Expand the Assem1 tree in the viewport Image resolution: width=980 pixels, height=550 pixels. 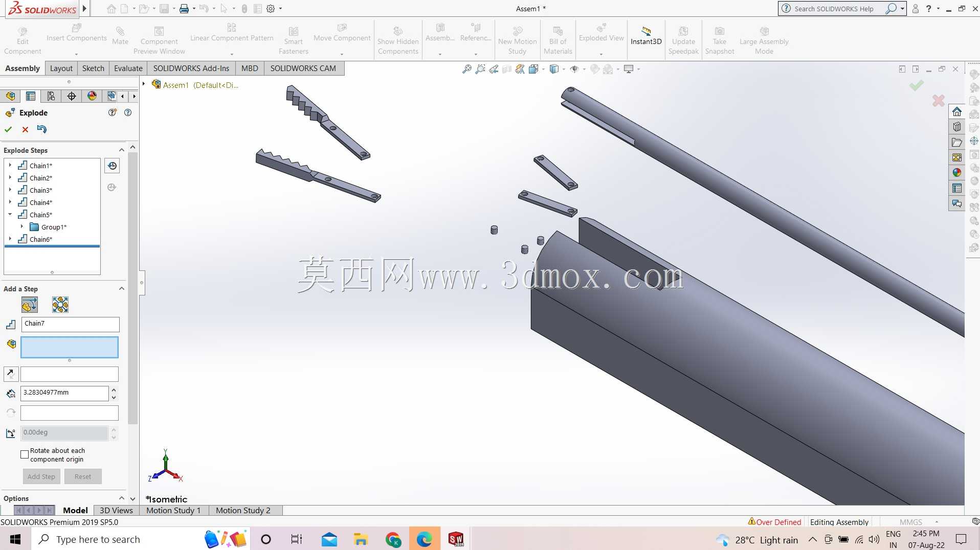(x=144, y=84)
